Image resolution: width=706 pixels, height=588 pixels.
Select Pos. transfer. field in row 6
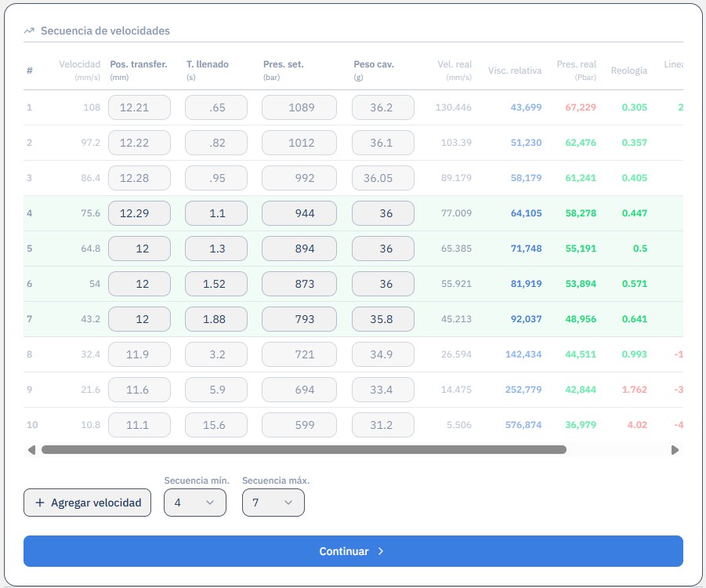point(139,284)
